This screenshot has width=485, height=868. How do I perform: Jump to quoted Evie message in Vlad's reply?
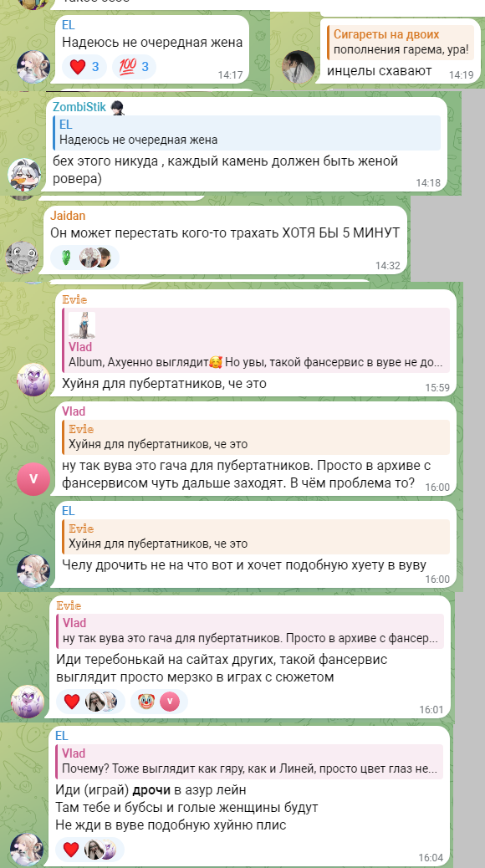256,437
